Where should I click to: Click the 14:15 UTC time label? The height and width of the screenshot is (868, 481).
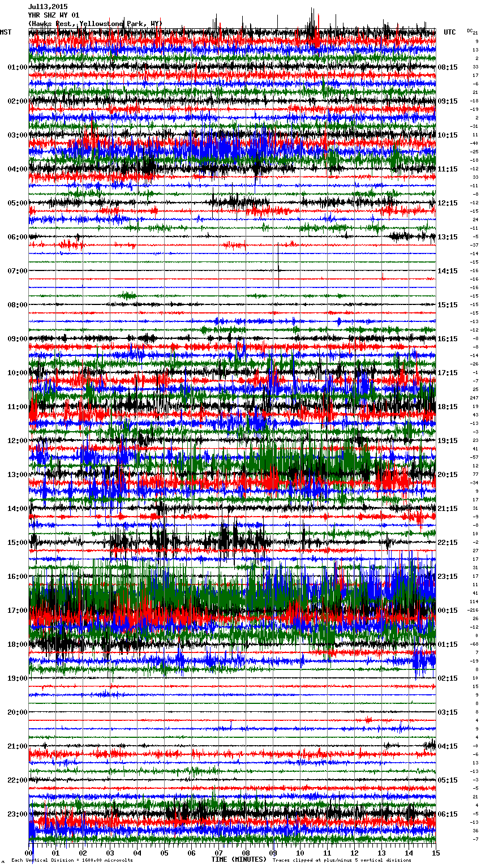pyautogui.click(x=448, y=271)
